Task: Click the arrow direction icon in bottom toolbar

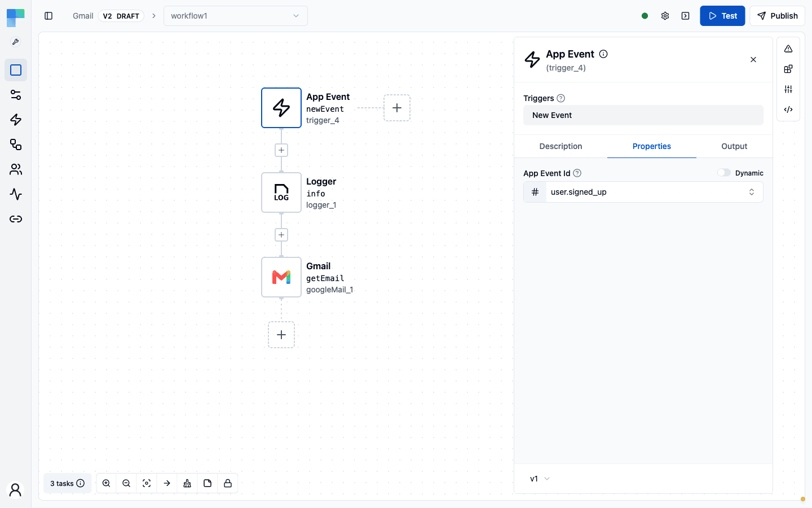Action: (x=167, y=483)
